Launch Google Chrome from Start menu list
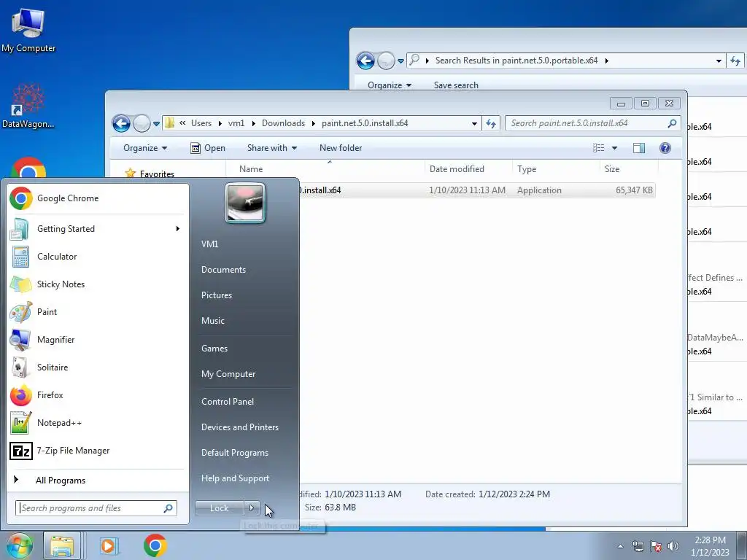 click(x=98, y=198)
